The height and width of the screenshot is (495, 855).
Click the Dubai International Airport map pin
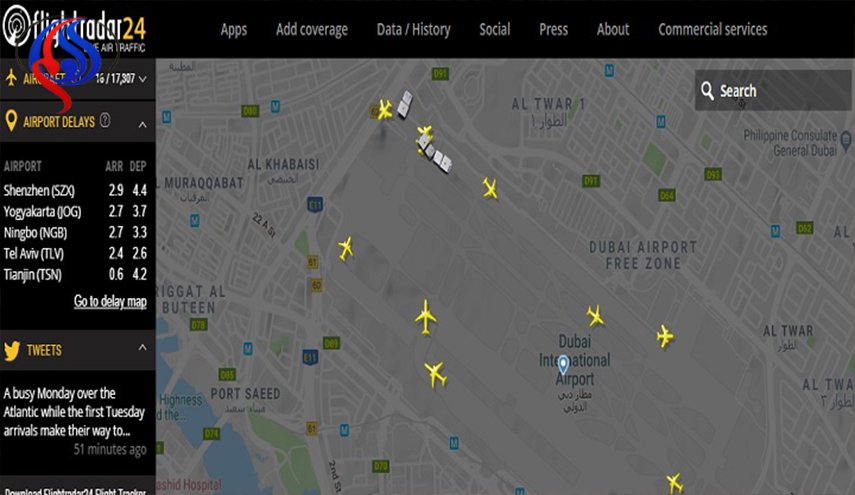pyautogui.click(x=563, y=364)
